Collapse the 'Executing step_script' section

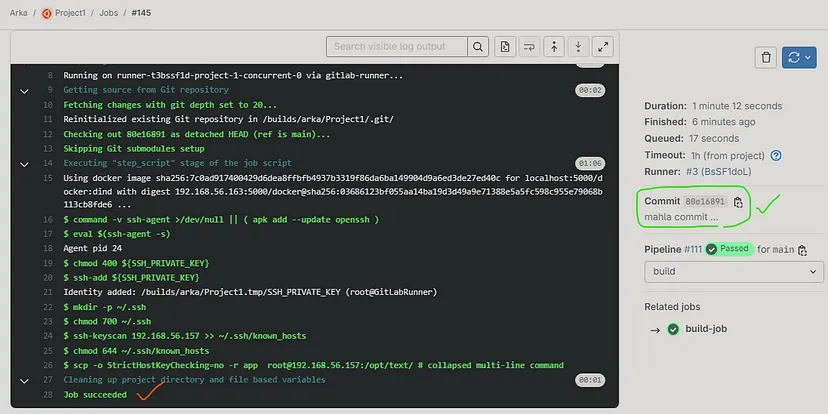pos(24,164)
